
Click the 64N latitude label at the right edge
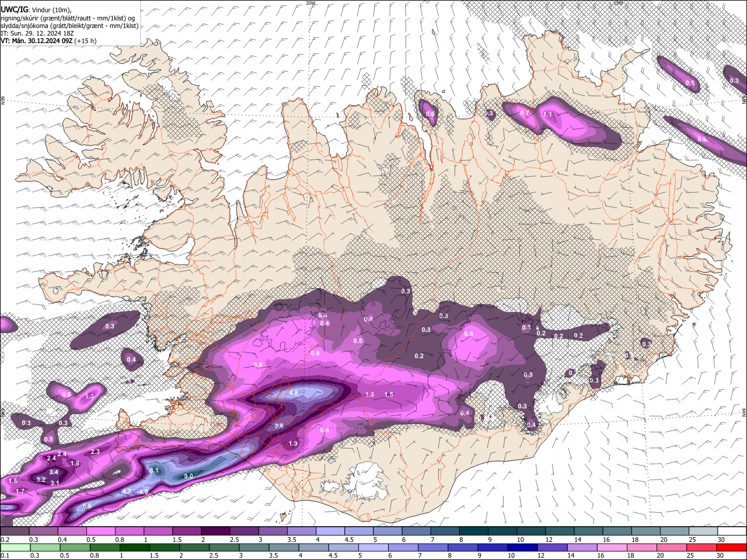click(x=744, y=411)
